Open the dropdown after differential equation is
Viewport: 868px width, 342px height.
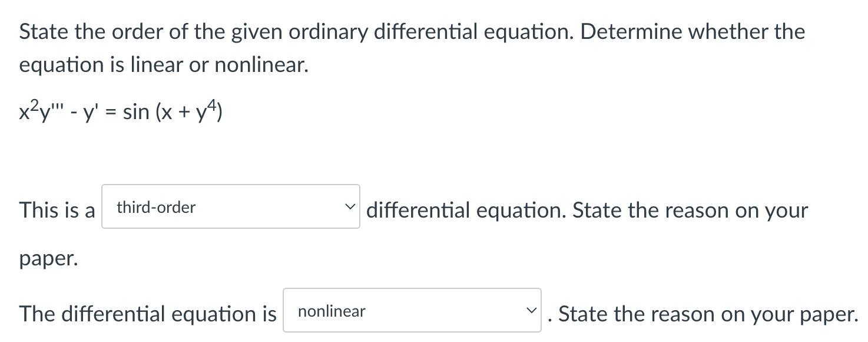[411, 311]
